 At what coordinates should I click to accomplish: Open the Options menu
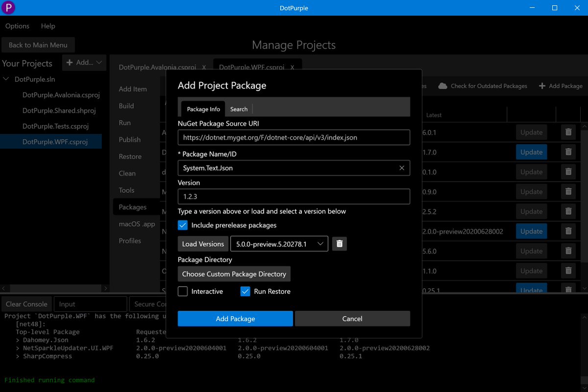(17, 26)
